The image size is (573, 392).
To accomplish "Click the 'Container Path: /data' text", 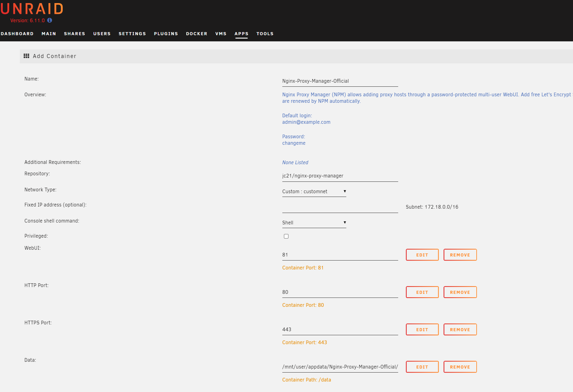I will coord(306,380).
